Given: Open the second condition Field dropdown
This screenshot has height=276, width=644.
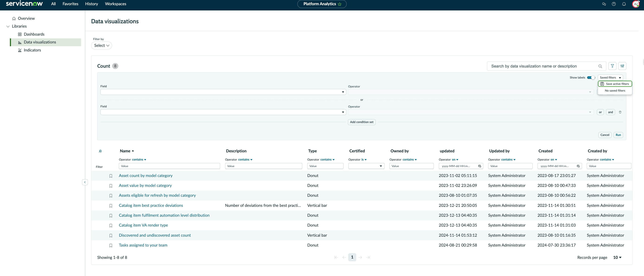Looking at the screenshot, I should 223,112.
